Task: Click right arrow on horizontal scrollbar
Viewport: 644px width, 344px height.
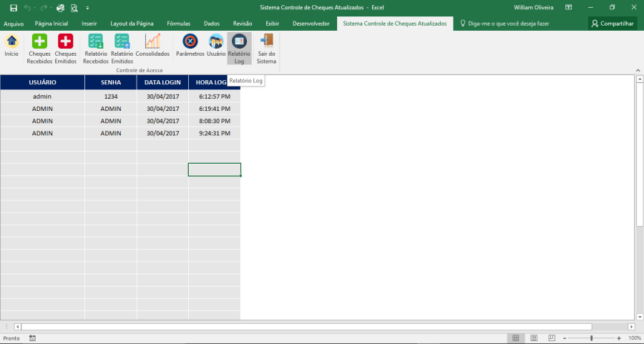Action: click(x=631, y=327)
